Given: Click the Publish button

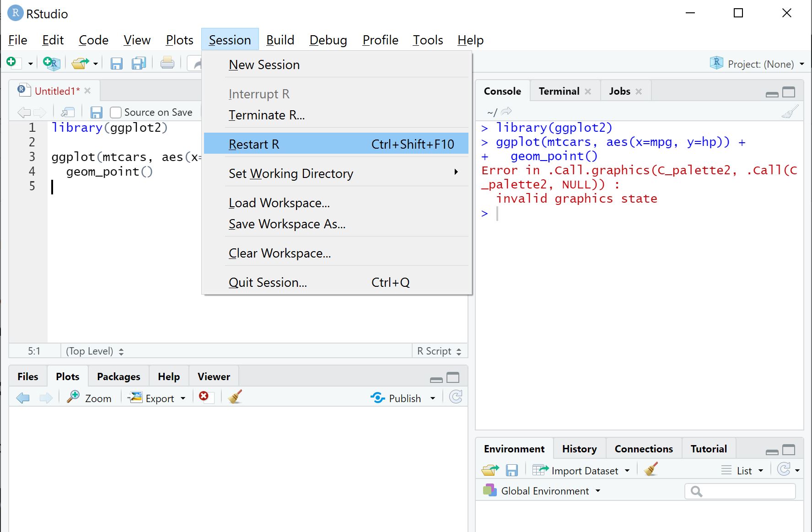Looking at the screenshot, I should (x=396, y=398).
